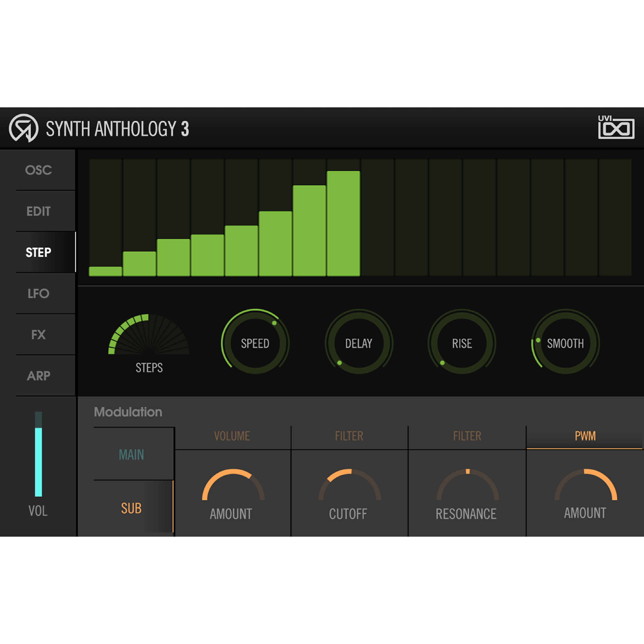
Task: Select the first FILTER modulation column
Action: pos(349,436)
